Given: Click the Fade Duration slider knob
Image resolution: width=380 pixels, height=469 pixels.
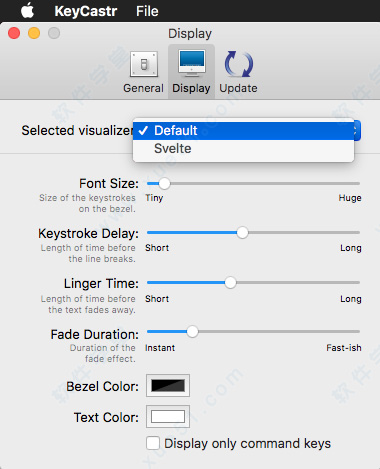Looking at the screenshot, I should pyautogui.click(x=192, y=332).
